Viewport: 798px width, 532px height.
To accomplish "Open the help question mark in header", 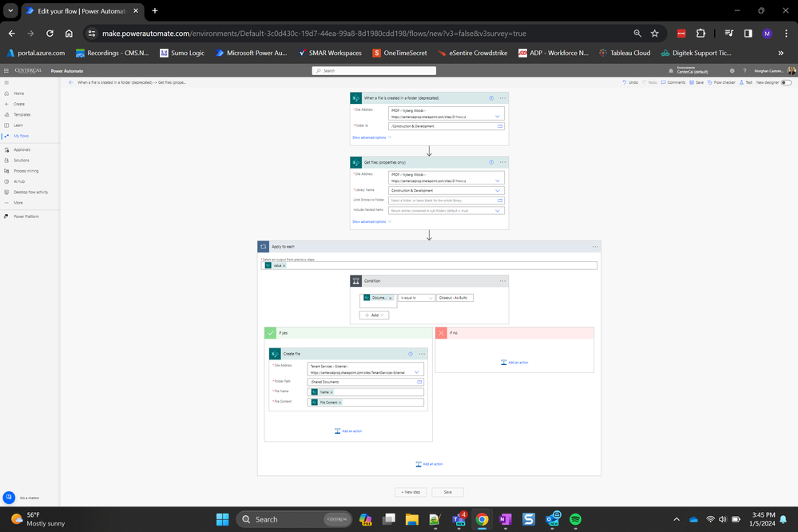I will tap(744, 71).
